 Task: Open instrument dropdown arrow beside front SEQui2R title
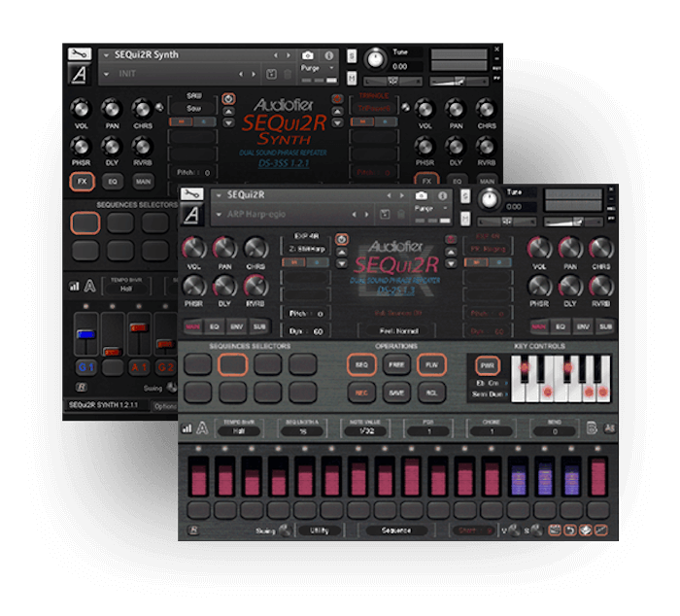[219, 195]
